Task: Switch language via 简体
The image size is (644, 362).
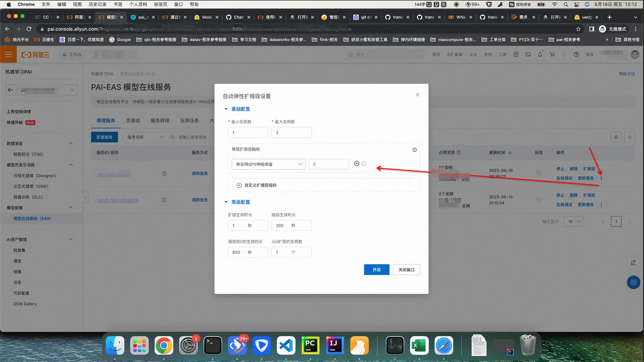Action: [590, 55]
